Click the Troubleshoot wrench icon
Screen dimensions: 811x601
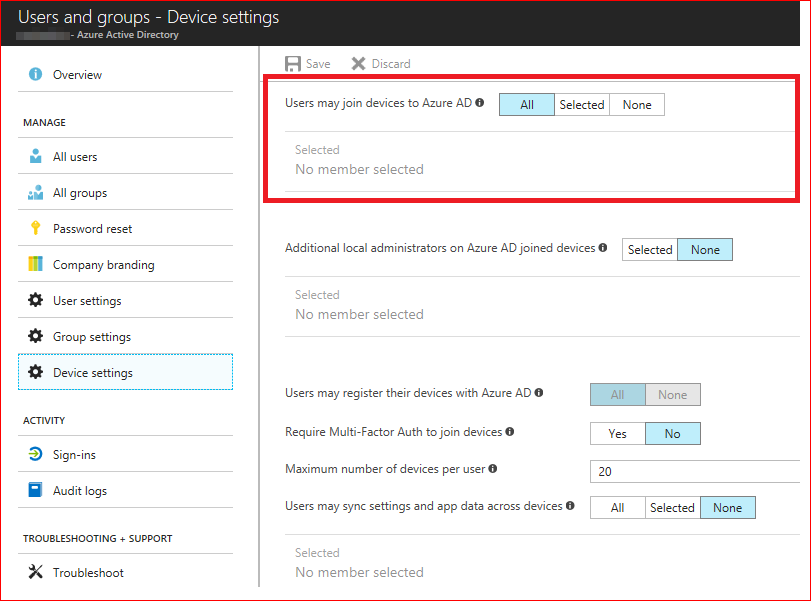36,573
